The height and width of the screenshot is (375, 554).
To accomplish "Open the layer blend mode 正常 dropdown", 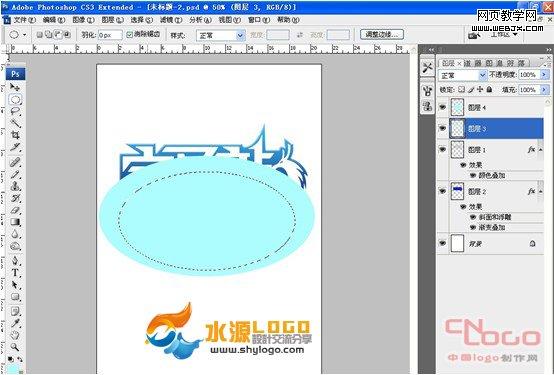I will pos(462,75).
